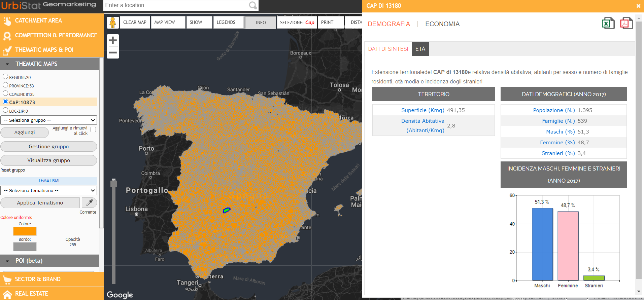Click the Competition & Performance icon
644x300 pixels.
point(7,35)
